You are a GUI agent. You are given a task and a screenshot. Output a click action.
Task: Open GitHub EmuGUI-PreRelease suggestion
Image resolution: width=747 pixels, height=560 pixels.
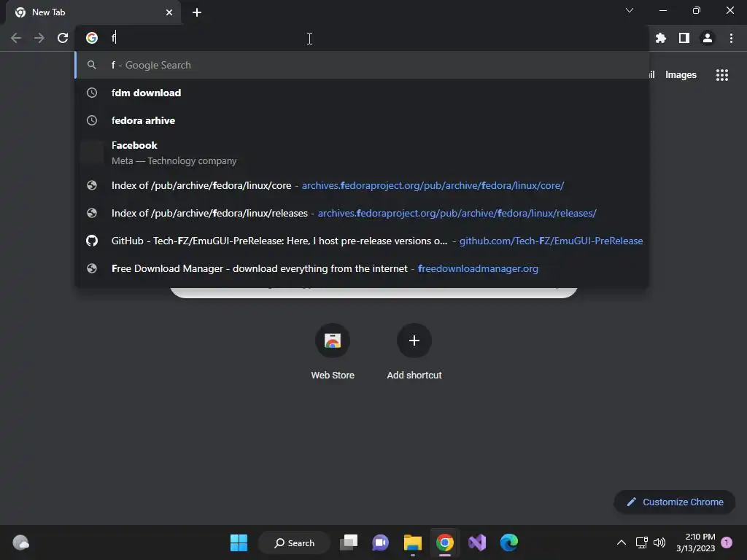[362, 241]
